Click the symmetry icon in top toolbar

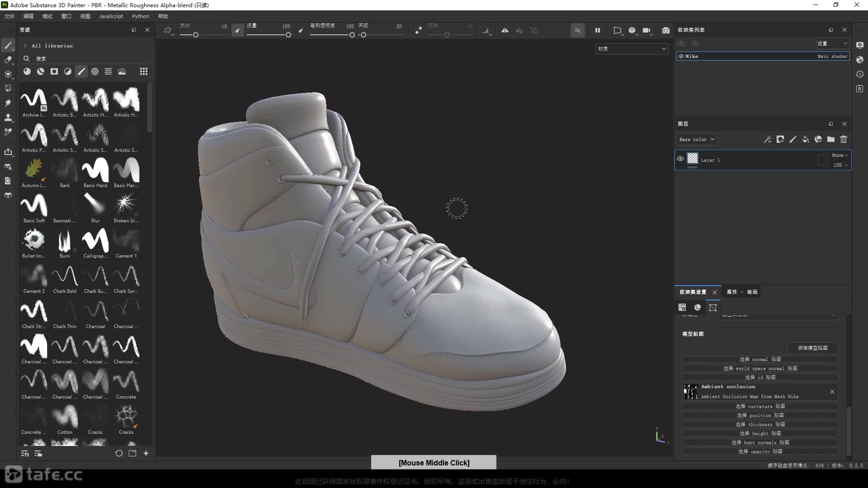(505, 30)
